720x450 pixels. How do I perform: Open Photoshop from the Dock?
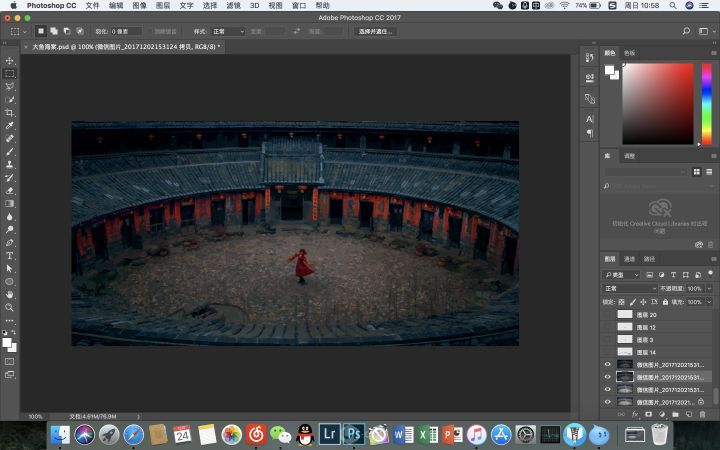(x=353, y=434)
